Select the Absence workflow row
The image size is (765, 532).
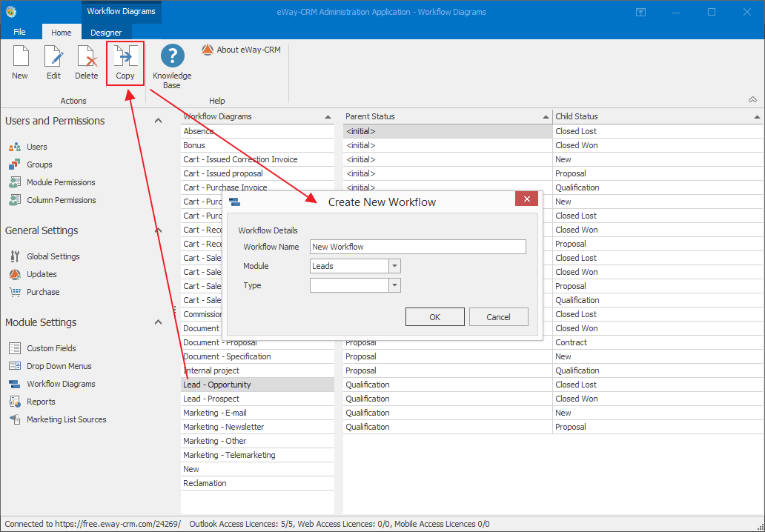[258, 131]
